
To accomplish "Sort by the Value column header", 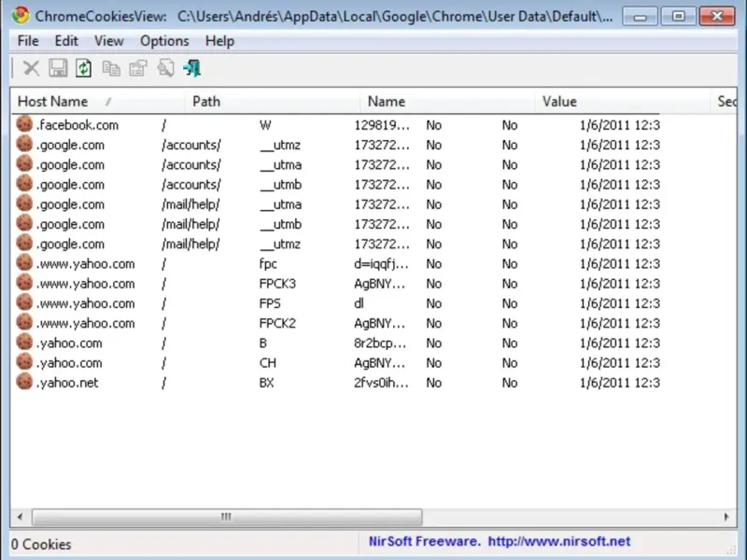I will (x=622, y=101).
